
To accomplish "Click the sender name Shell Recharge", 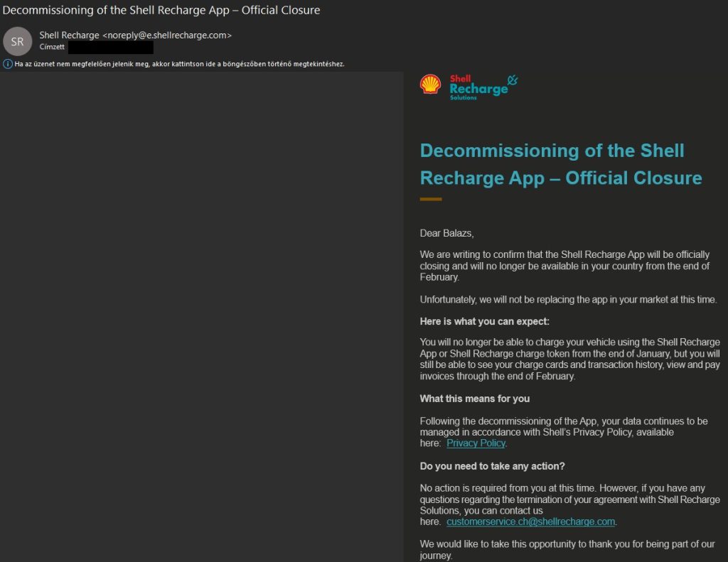I will point(69,35).
